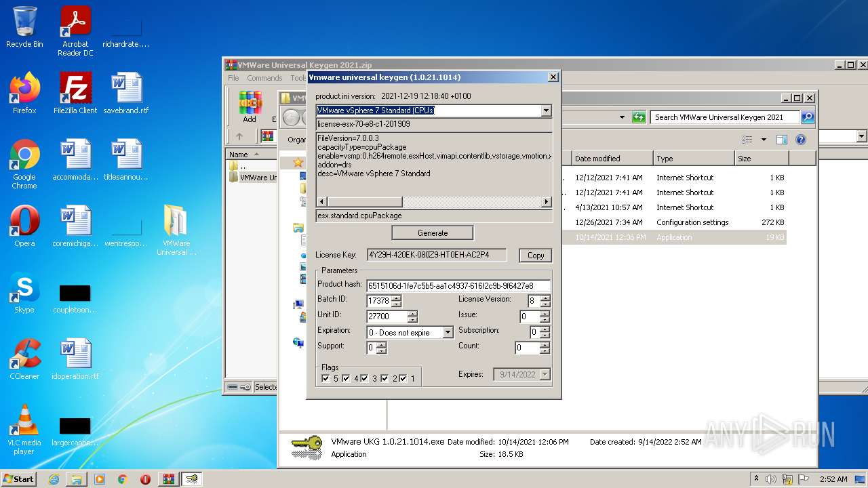Uncheck Flag 2 checkbox

point(384,378)
